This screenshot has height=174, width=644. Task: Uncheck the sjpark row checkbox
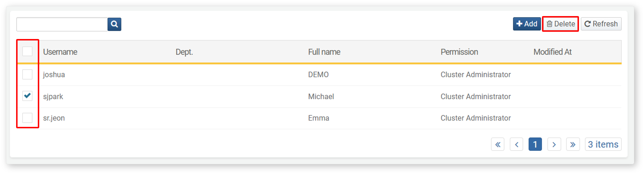coord(27,96)
